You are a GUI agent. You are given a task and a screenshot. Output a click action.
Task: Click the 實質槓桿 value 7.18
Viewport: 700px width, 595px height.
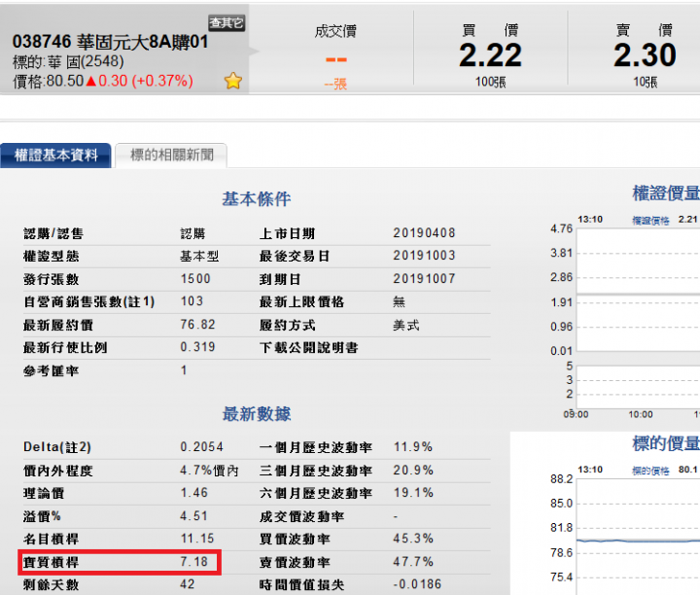tap(194, 562)
